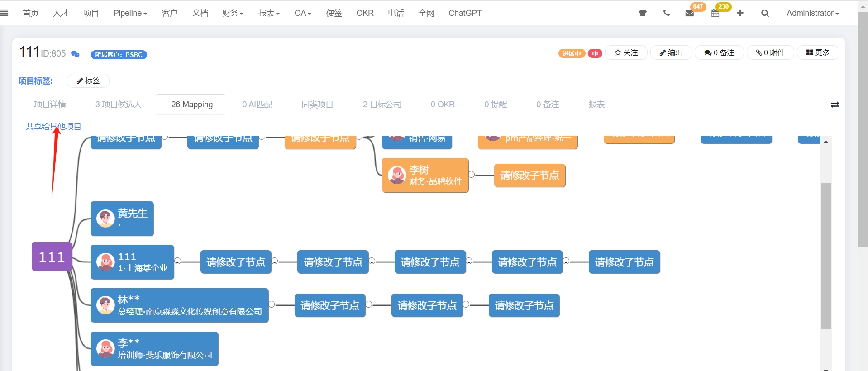Click the red 中 priority badge
Image resolution: width=868 pixels, height=371 pixels.
point(595,53)
